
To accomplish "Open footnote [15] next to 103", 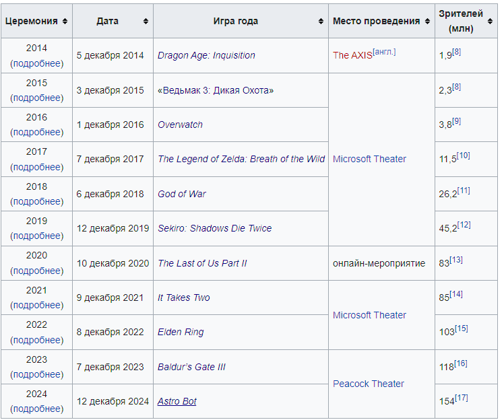I will (x=462, y=329).
